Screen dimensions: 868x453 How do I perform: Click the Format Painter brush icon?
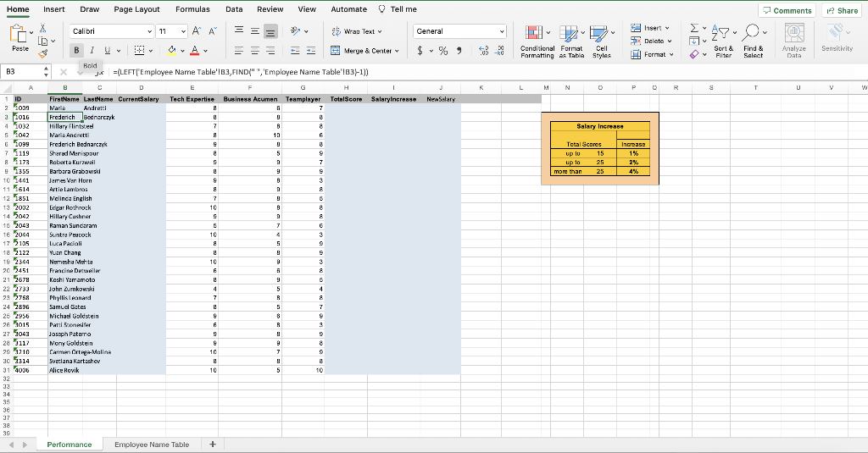point(42,53)
